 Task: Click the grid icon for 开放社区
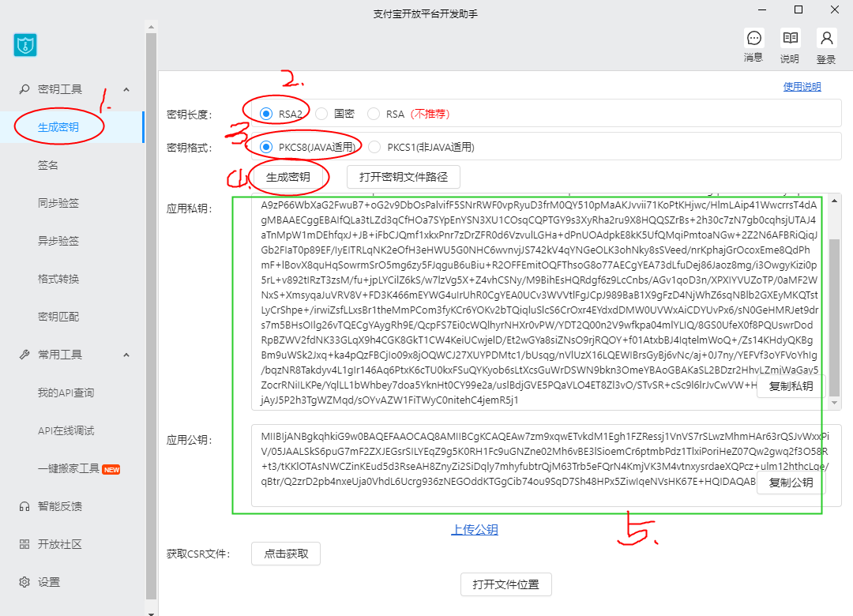coord(24,544)
